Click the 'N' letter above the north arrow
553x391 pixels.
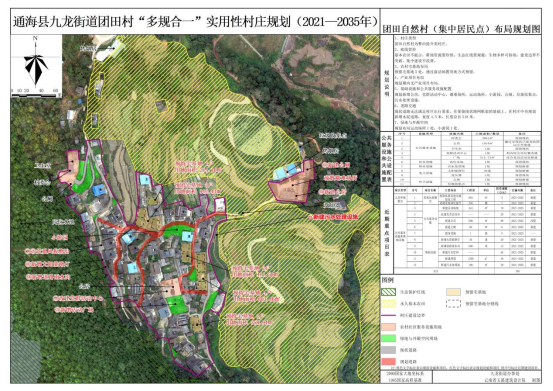35,38
